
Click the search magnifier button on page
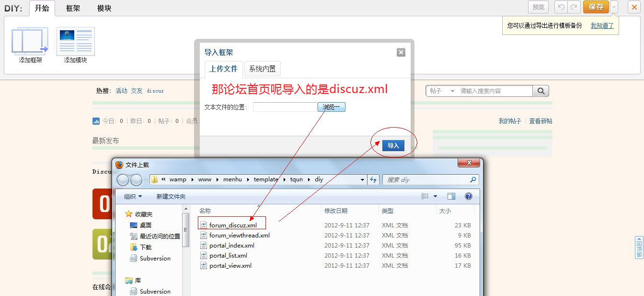(540, 91)
